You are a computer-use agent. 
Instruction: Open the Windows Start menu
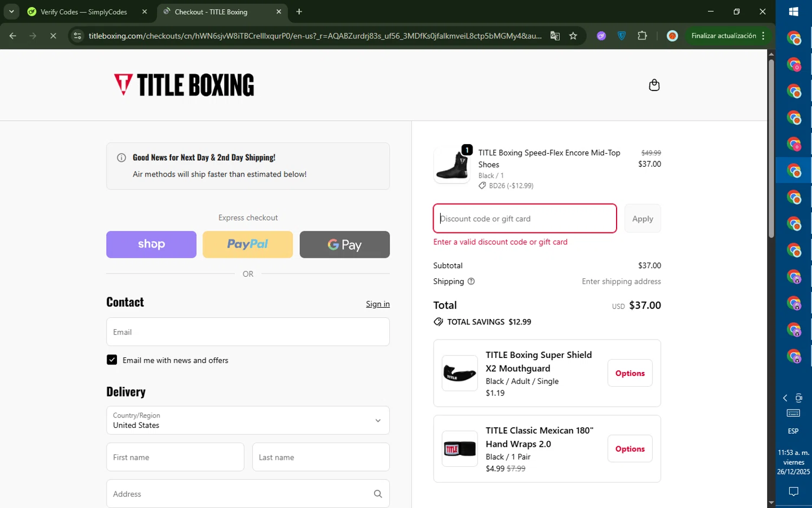pos(794,11)
